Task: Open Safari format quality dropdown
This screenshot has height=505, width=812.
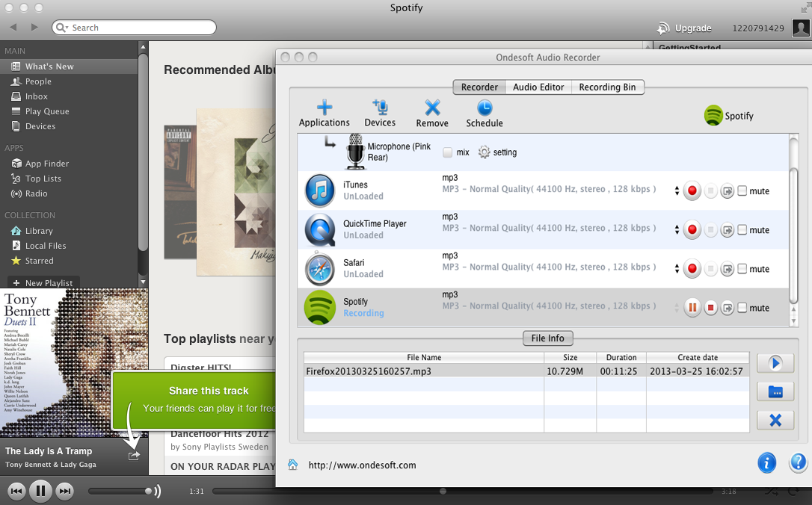Action: click(677, 268)
